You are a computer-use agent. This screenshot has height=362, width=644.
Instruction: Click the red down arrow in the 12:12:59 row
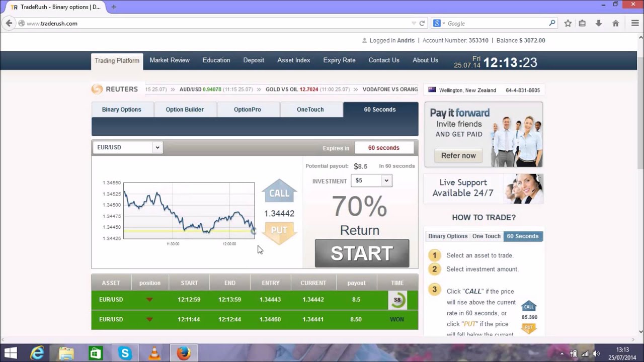(x=149, y=300)
